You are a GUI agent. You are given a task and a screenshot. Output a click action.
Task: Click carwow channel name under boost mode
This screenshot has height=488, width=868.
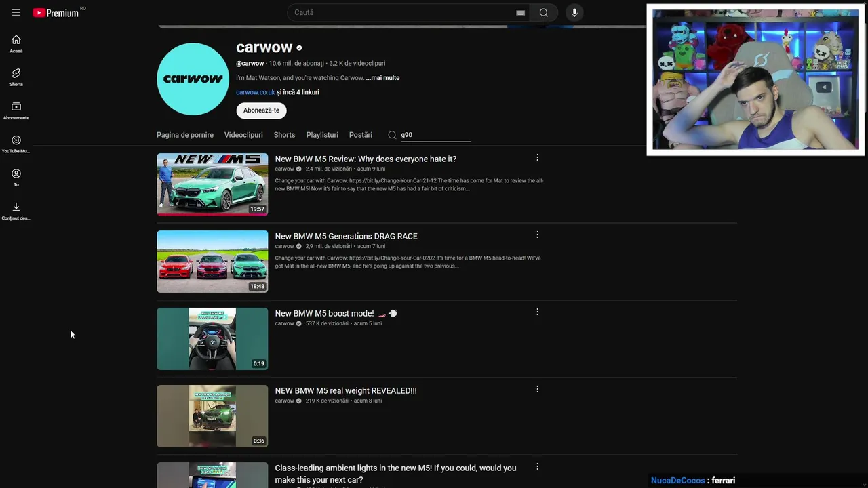point(284,324)
